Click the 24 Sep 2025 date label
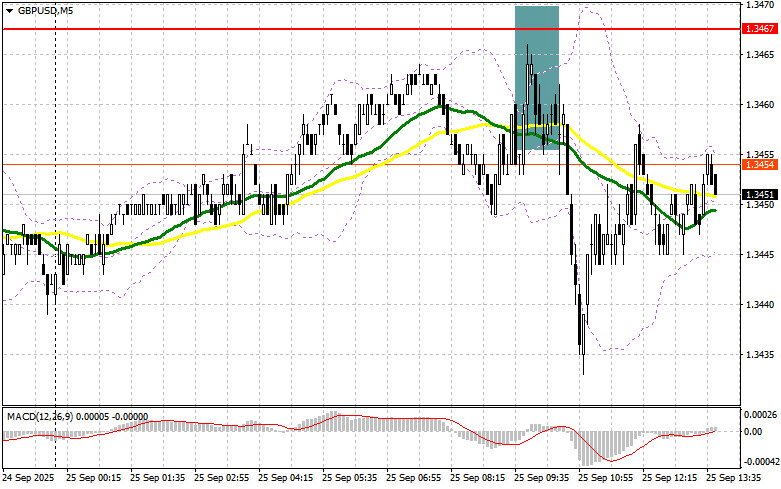 tap(28, 478)
